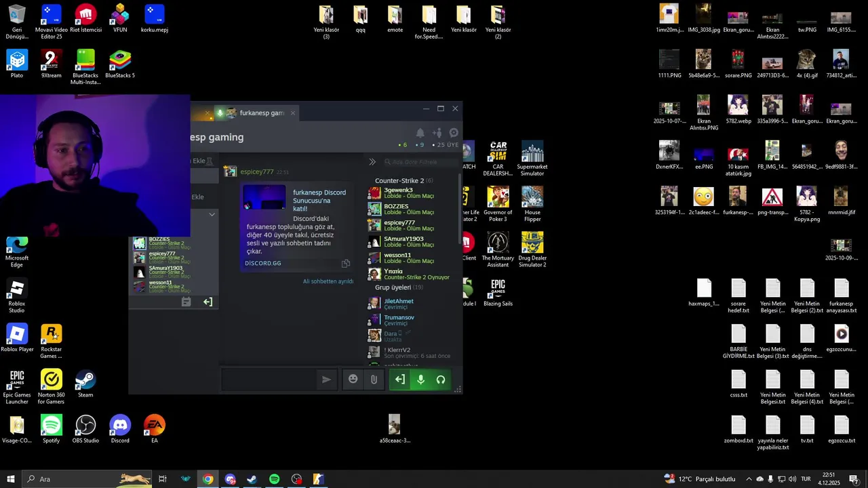Click the invite friend icon in Steam chat
The image size is (868, 488).
[x=437, y=133]
